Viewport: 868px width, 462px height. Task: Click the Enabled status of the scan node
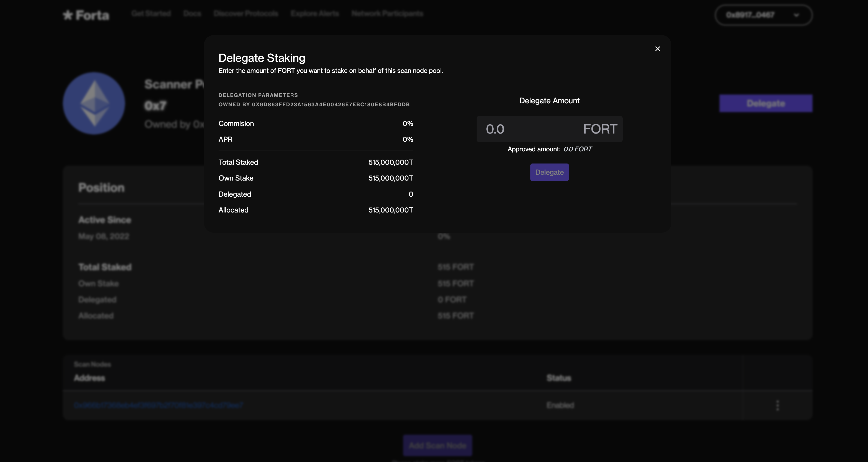coord(560,405)
